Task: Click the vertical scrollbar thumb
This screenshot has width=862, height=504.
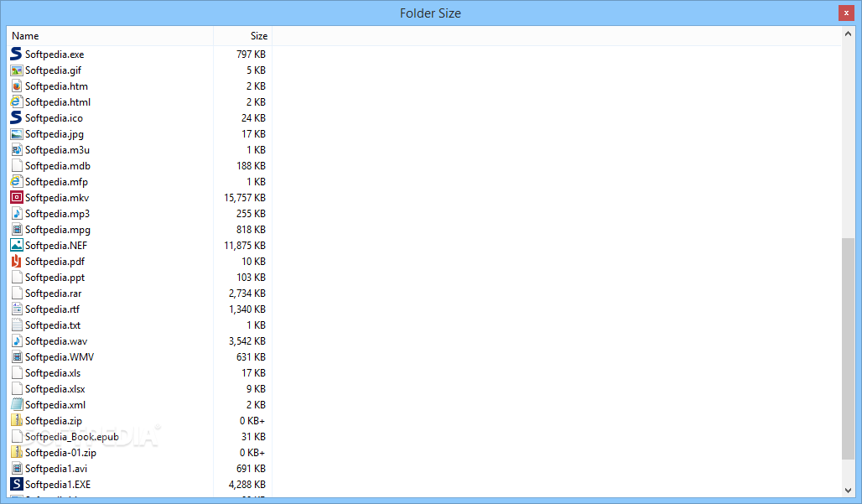Action: [x=848, y=349]
